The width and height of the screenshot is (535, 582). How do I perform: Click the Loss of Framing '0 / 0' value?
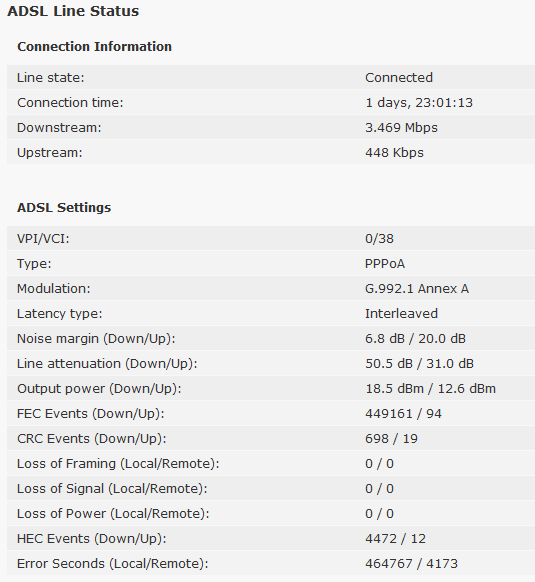tap(379, 464)
